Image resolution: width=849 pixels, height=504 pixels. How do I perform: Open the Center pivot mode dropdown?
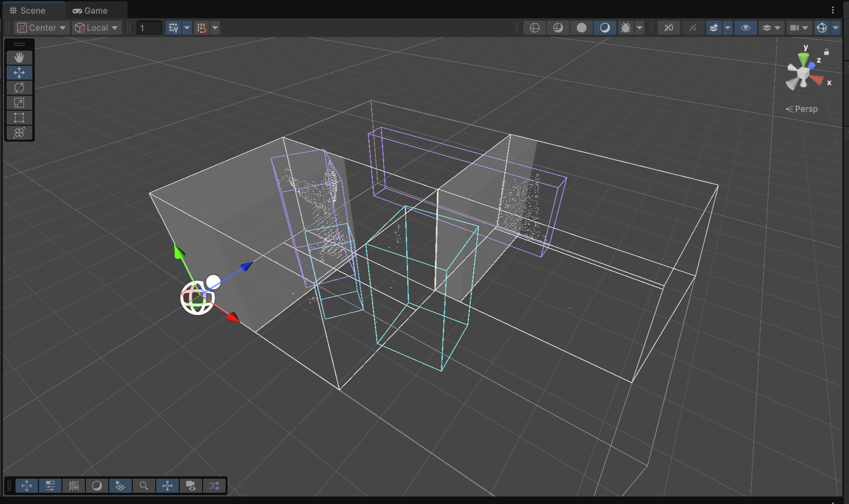tap(42, 28)
